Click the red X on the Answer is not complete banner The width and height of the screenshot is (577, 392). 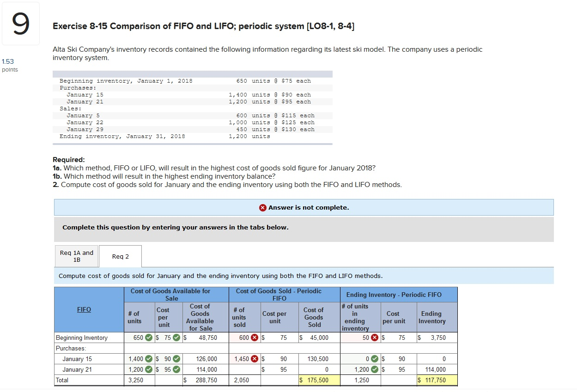[263, 207]
